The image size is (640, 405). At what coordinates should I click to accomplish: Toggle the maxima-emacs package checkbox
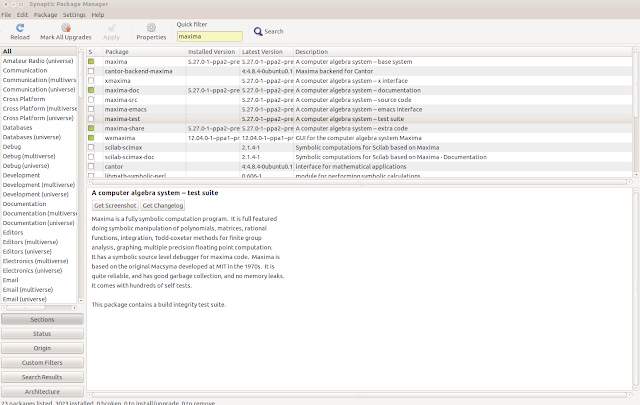coord(91,109)
